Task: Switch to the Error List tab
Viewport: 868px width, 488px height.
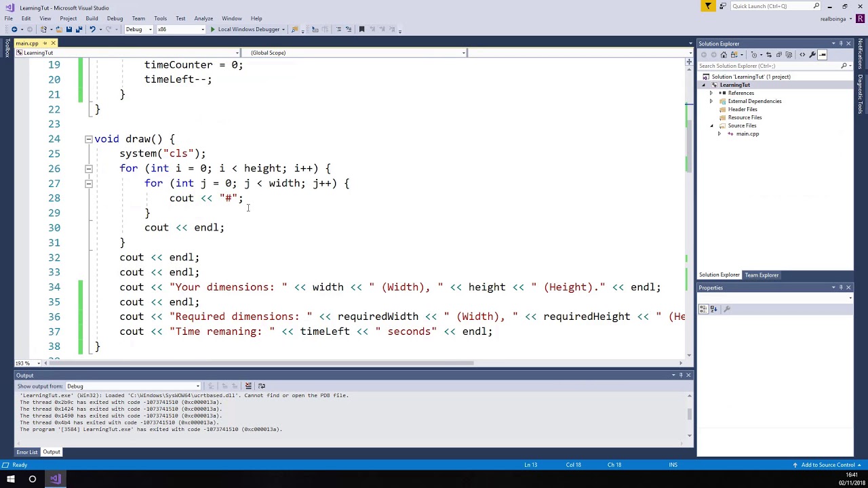Action: (x=27, y=452)
